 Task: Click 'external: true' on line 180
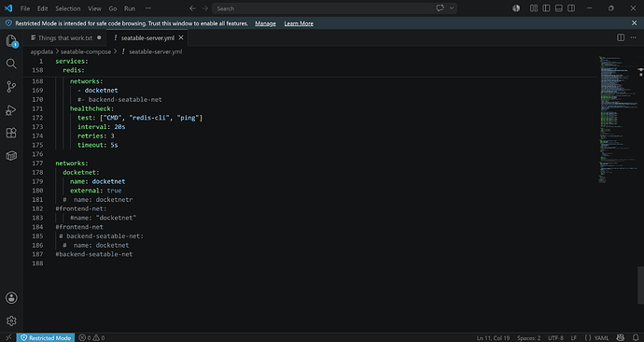[x=96, y=191]
